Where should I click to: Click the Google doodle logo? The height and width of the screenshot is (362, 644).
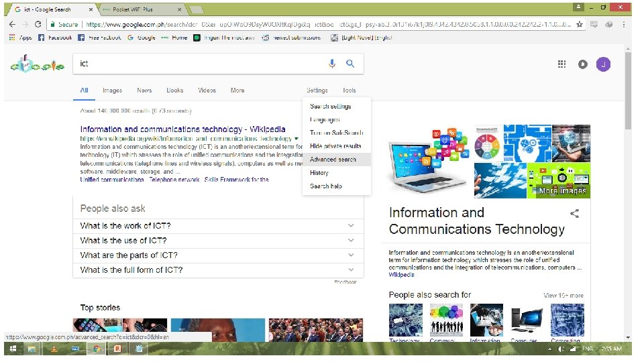38,64
